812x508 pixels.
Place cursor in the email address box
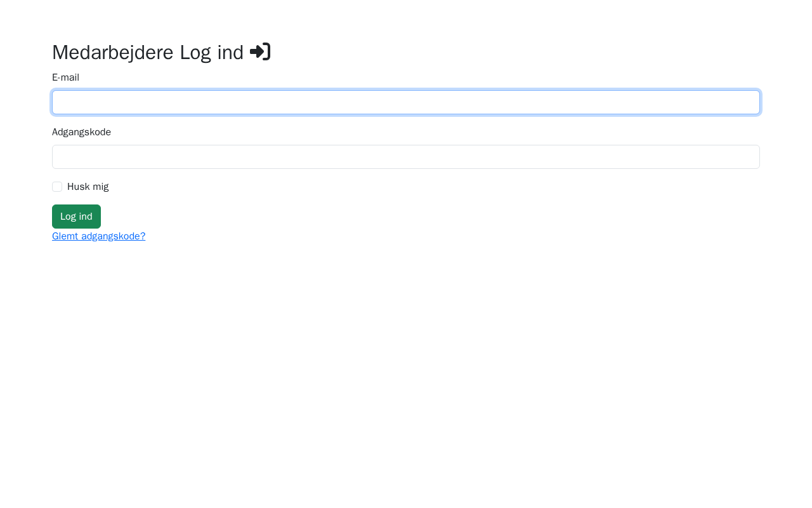[406, 102]
